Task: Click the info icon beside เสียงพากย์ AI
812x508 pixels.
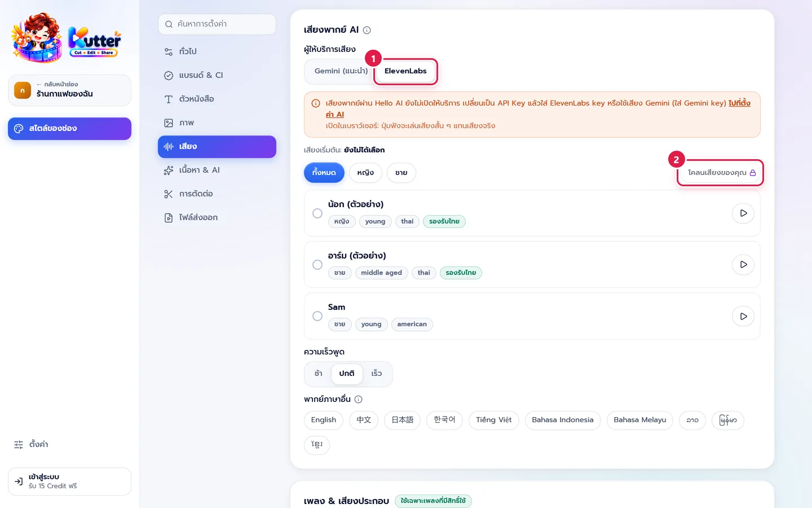Action: (x=367, y=30)
